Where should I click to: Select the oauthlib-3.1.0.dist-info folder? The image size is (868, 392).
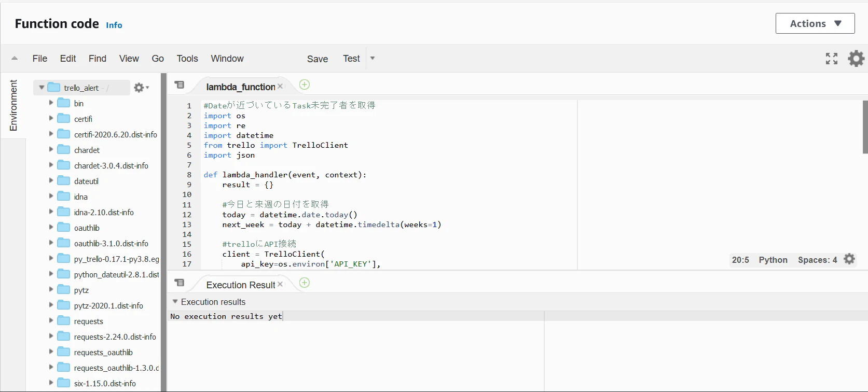coord(111,243)
